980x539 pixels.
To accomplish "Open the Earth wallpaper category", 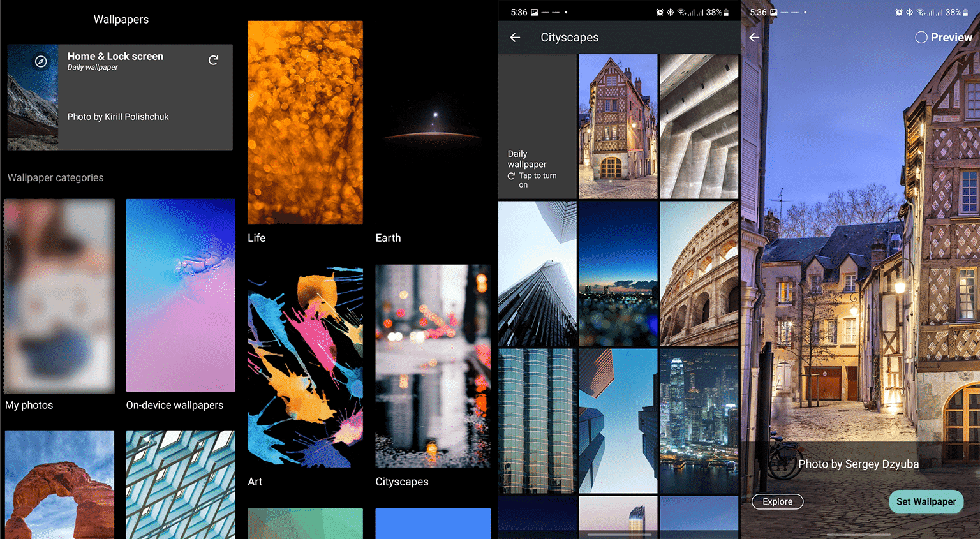I will click(433, 122).
